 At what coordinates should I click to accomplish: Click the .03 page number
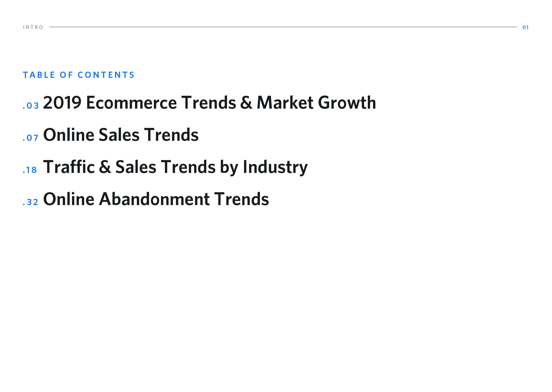coord(31,106)
